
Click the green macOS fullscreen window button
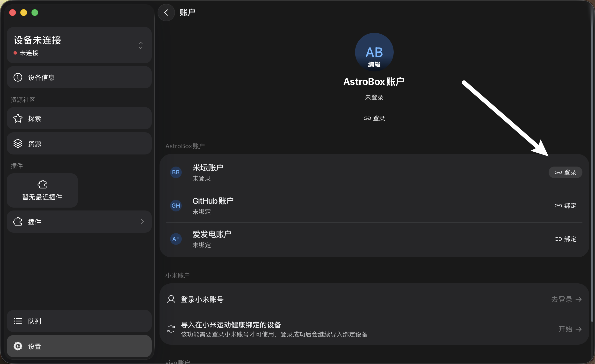click(35, 13)
